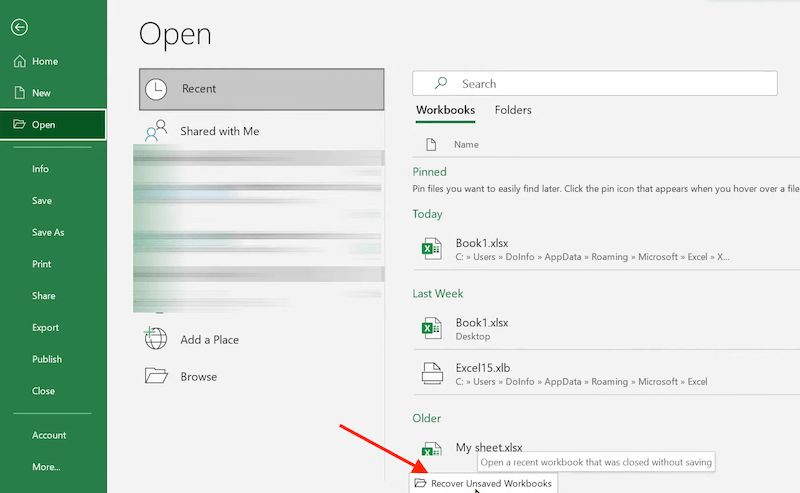Click Recover Unsaved Workbooks button
Viewport: 800px width, 493px height.
point(483,483)
